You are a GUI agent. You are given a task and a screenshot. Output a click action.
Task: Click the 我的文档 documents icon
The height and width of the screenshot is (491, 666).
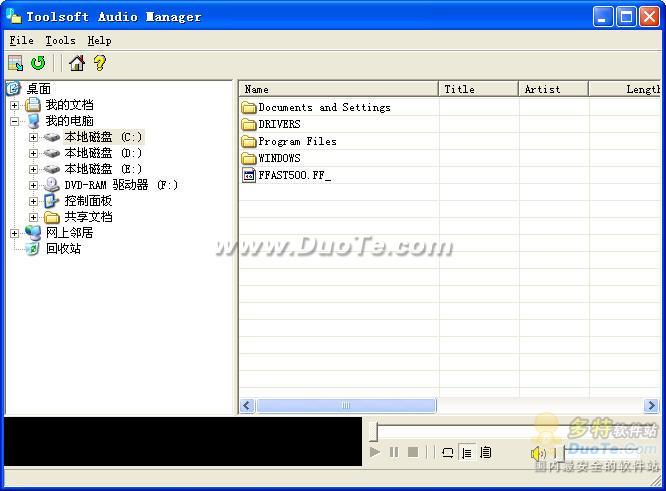pos(33,105)
